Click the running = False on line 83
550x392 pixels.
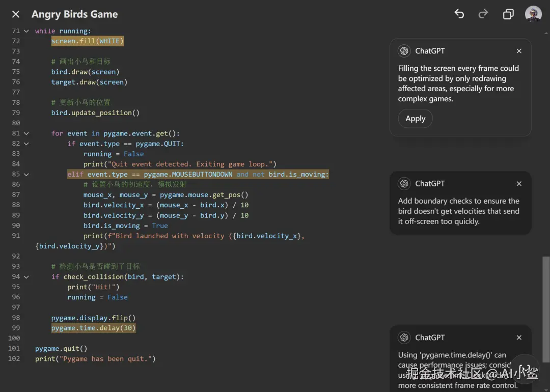click(114, 154)
